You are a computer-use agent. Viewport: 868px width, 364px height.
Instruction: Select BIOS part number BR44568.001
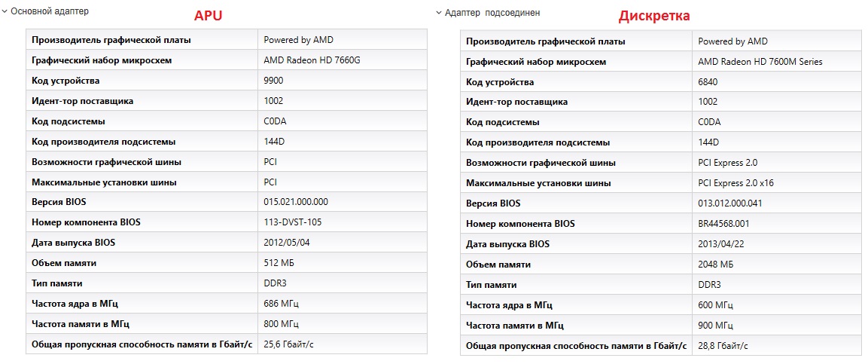[723, 224]
